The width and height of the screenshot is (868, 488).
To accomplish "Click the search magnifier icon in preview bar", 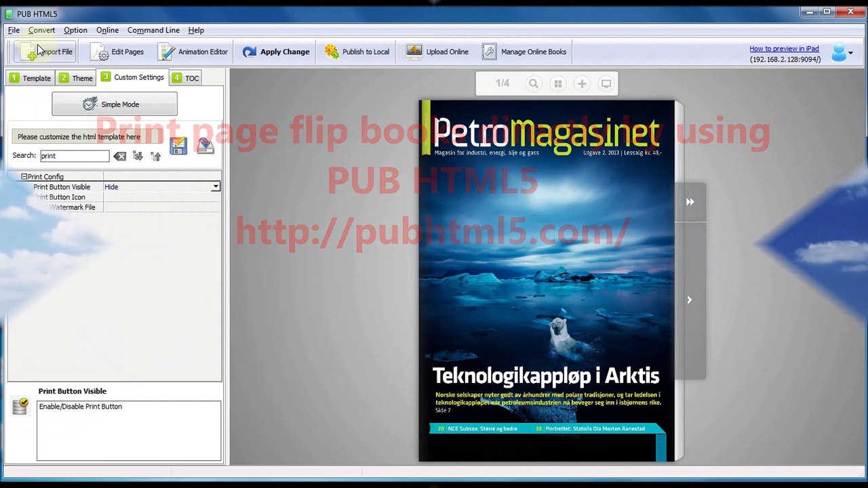I will (x=534, y=83).
